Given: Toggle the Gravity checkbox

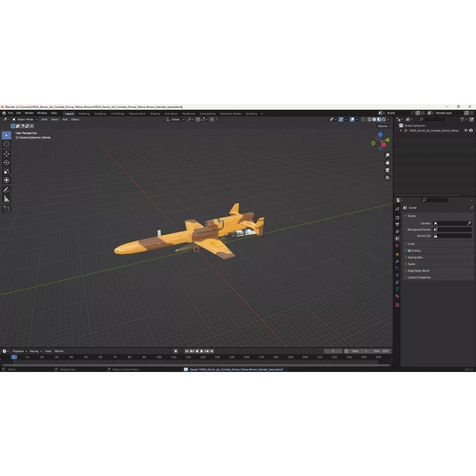Looking at the screenshot, I should coord(409,251).
